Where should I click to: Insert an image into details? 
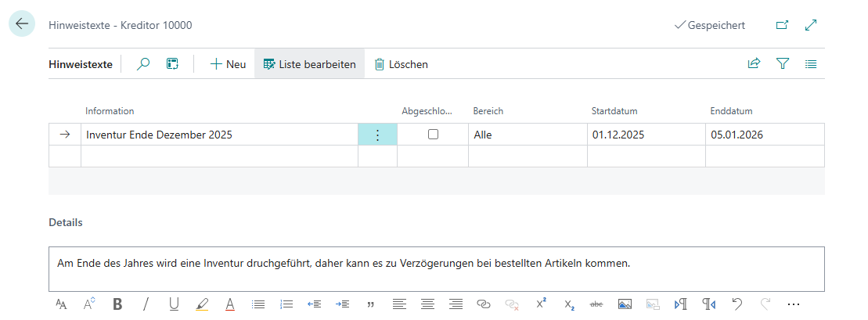pos(625,304)
